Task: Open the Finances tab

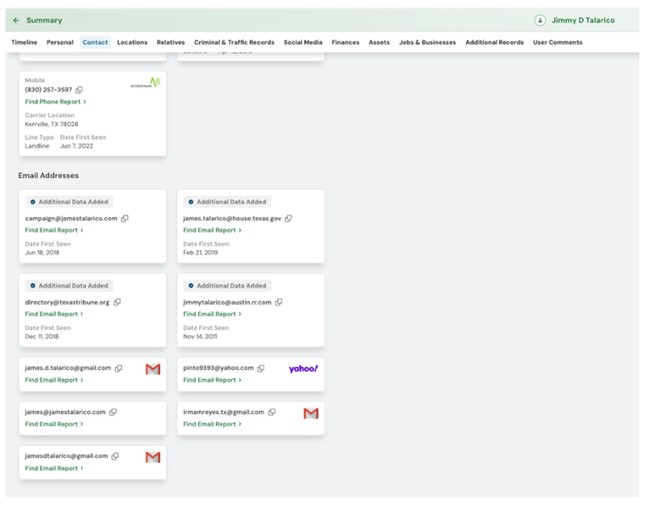Action: [345, 42]
